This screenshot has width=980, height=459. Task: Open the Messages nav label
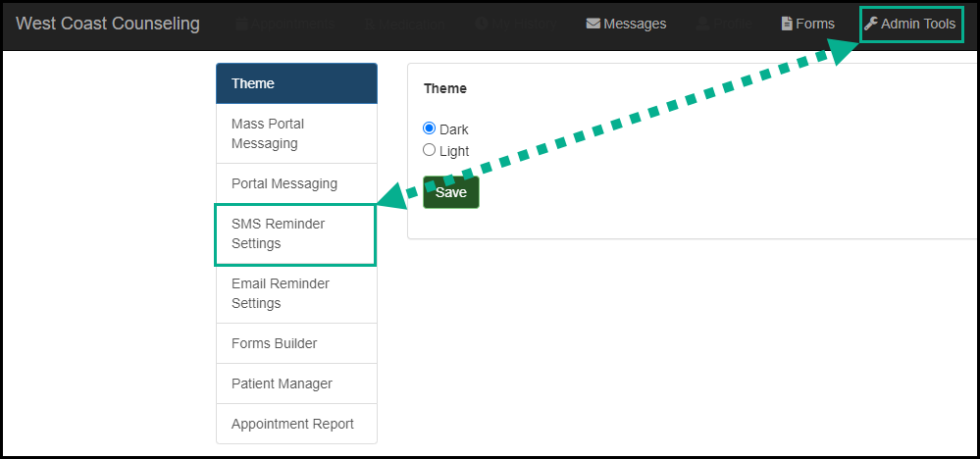click(635, 24)
